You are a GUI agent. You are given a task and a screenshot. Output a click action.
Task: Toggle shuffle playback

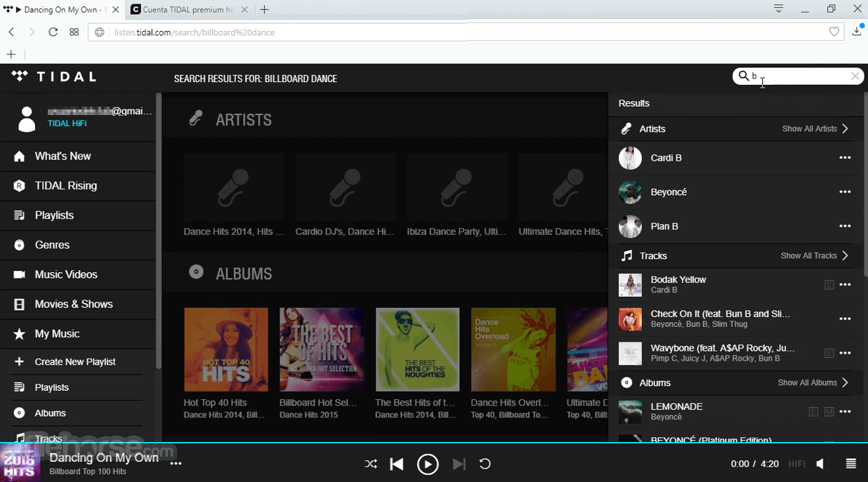click(371, 464)
